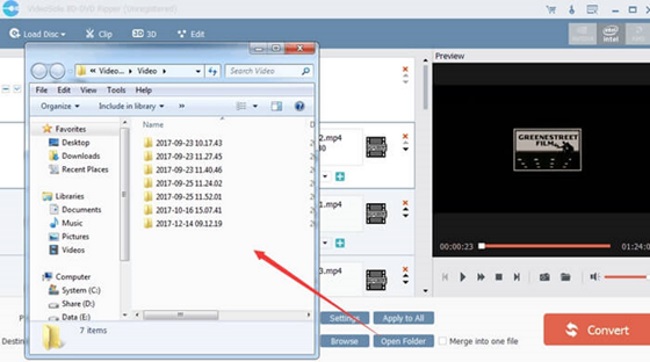The image size is (650, 362).
Task: Open Desktop in Favorites
Action: tap(69, 142)
